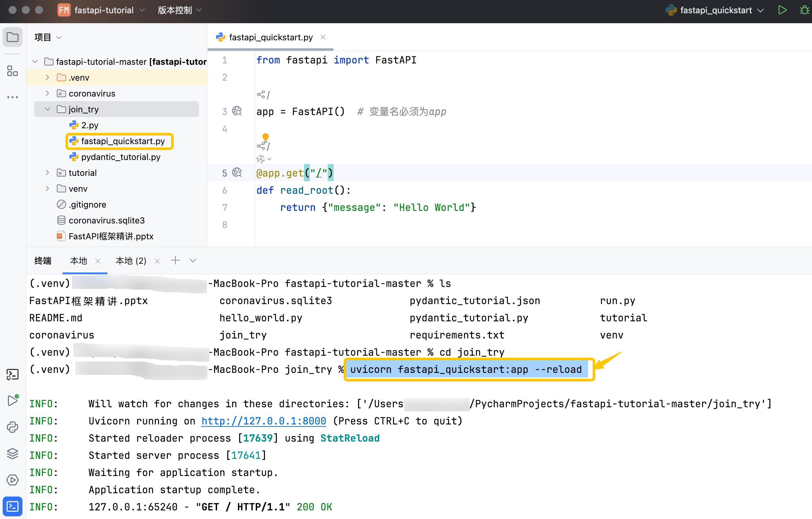Open pydantic_tutorial.py in the project tree

tap(120, 157)
